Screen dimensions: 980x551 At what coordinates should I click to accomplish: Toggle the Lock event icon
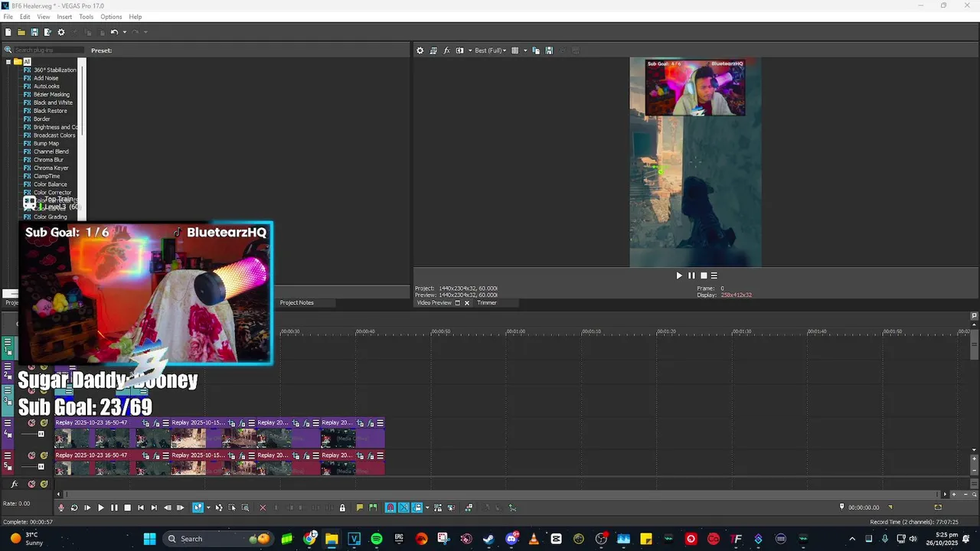coord(342,507)
